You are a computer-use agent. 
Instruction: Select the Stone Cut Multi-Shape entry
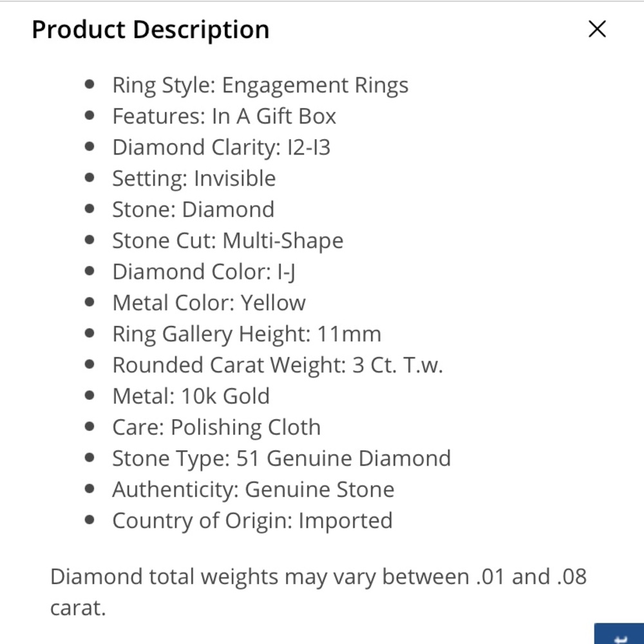tap(227, 240)
